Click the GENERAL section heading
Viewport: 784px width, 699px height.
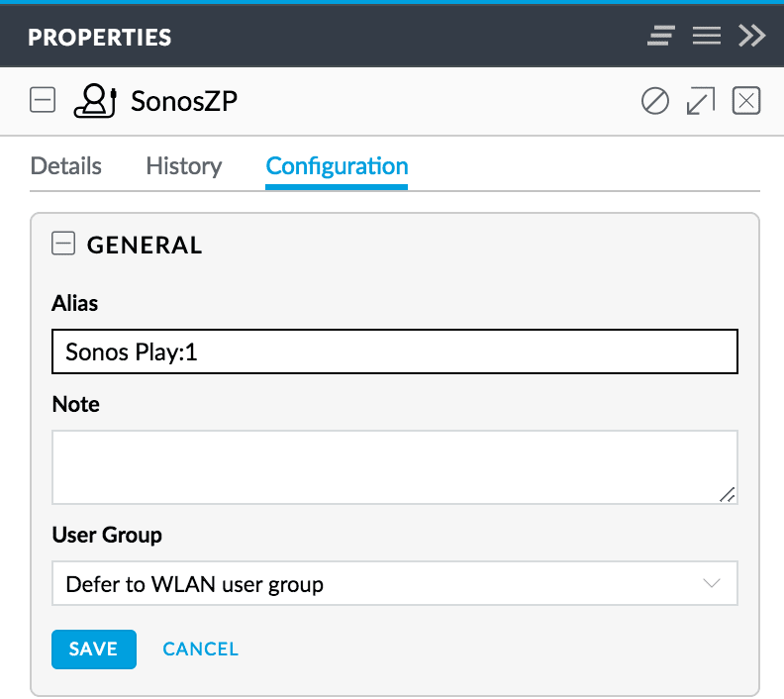coord(145,245)
